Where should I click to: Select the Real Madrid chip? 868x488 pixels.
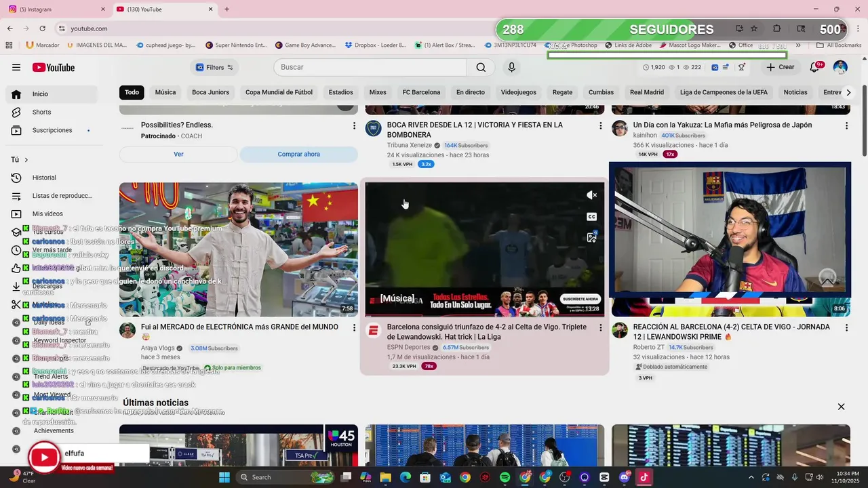pyautogui.click(x=647, y=92)
